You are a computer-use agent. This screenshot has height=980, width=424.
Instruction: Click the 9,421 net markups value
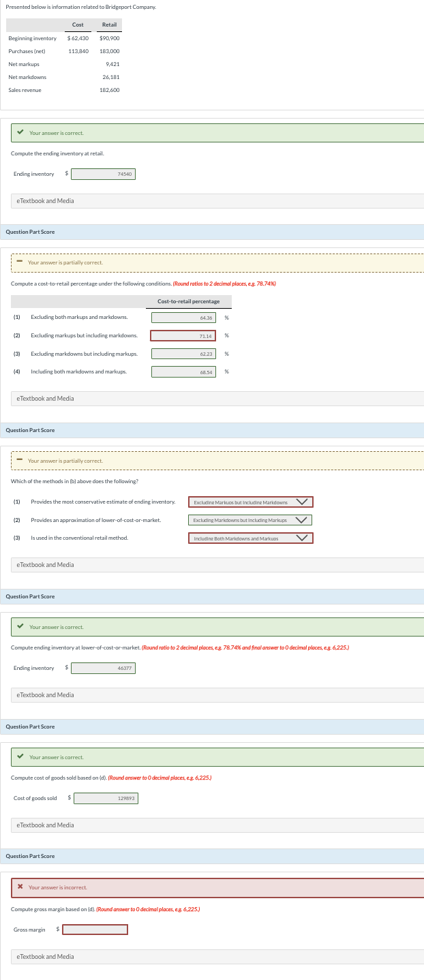coord(113,64)
